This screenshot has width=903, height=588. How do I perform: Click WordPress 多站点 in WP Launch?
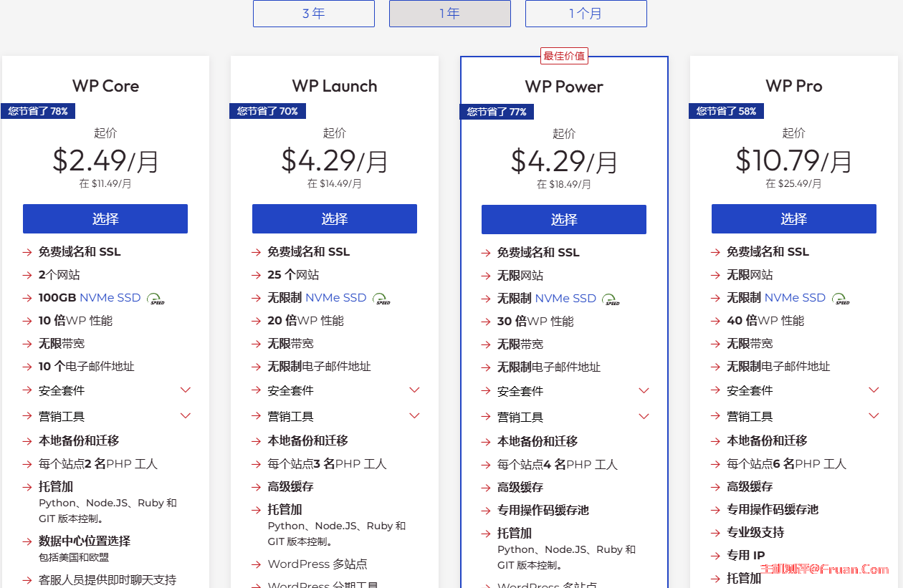click(317, 564)
